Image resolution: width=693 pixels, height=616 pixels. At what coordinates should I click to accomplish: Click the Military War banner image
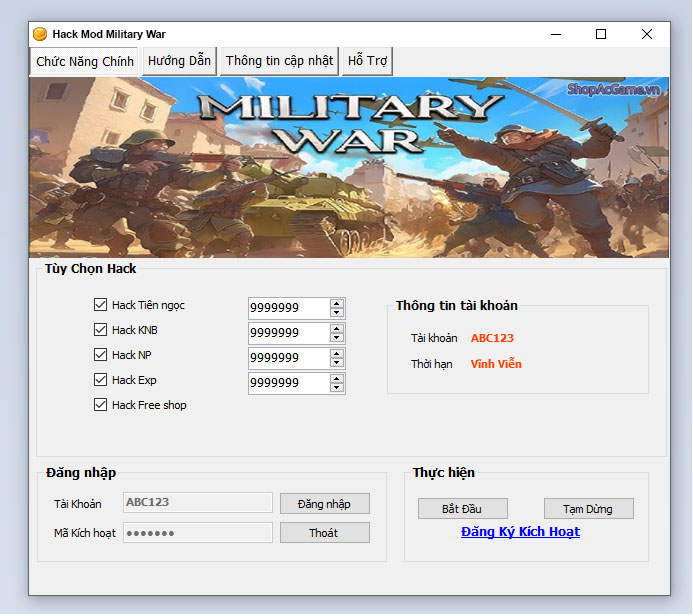pos(349,167)
